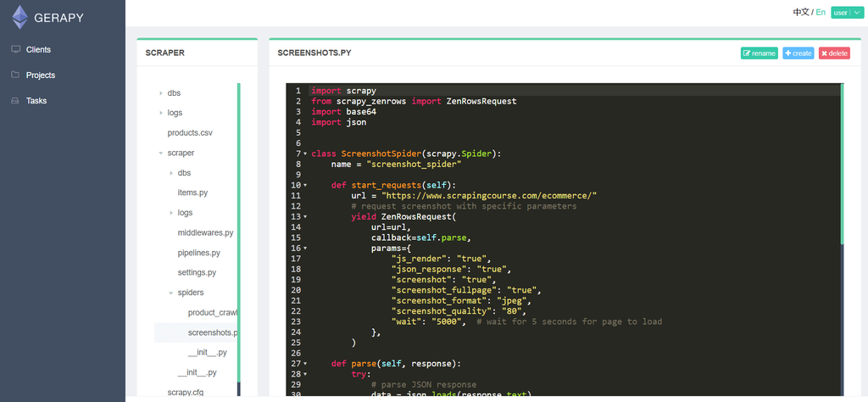Click the "screenshot_format": "jpeg" line
The width and height of the screenshot is (868, 402).
(461, 301)
